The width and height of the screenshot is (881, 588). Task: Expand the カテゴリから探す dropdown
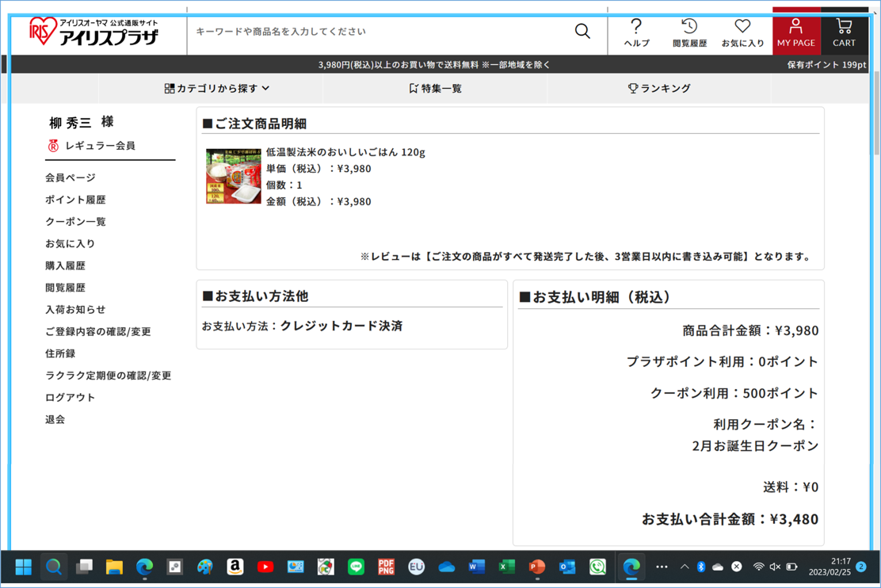click(x=217, y=89)
